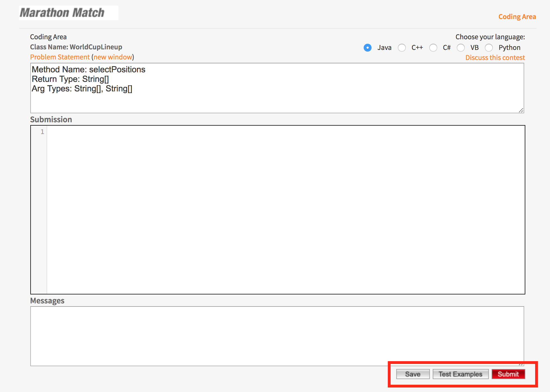Open the Problem Statement link
Screen dimensions: 550x392
coord(60,57)
